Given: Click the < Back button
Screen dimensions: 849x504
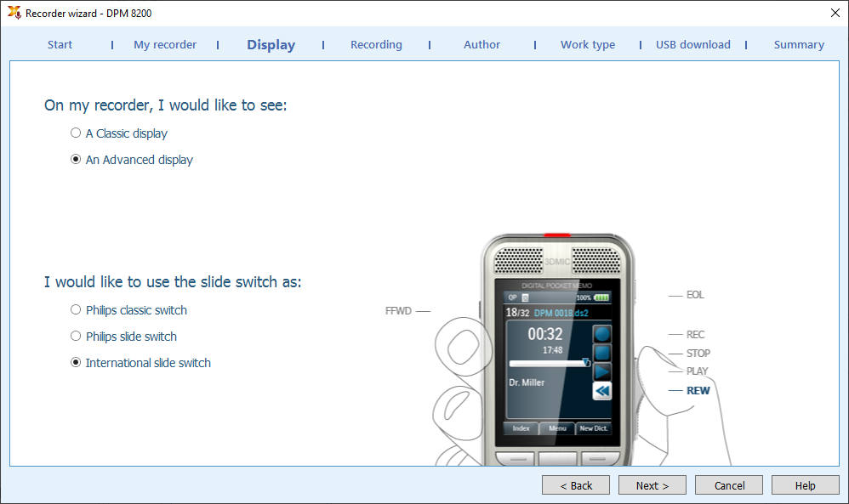Looking at the screenshot, I should coord(576,485).
